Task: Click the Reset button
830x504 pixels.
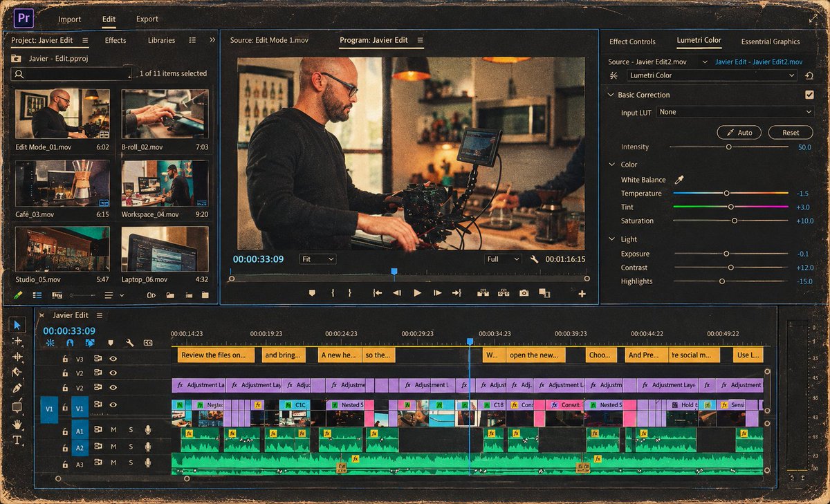Action: [x=791, y=133]
